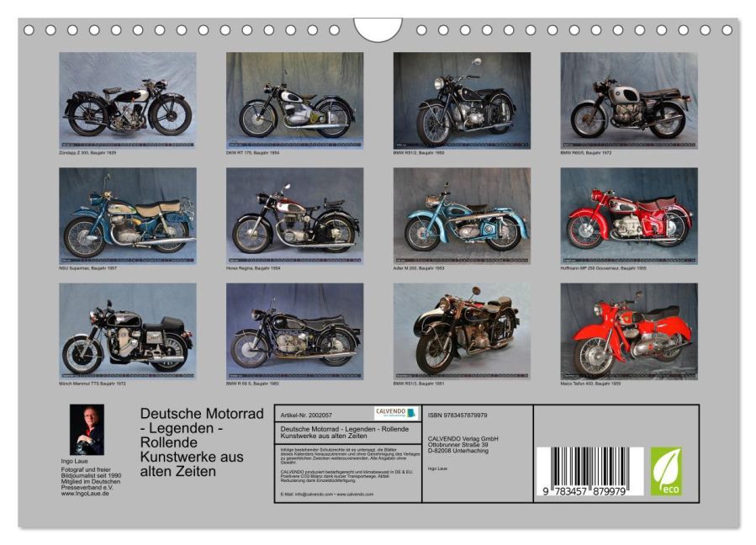Open the Zündapp Z 300 motorcycle photo
756x545 pixels.
click(128, 100)
